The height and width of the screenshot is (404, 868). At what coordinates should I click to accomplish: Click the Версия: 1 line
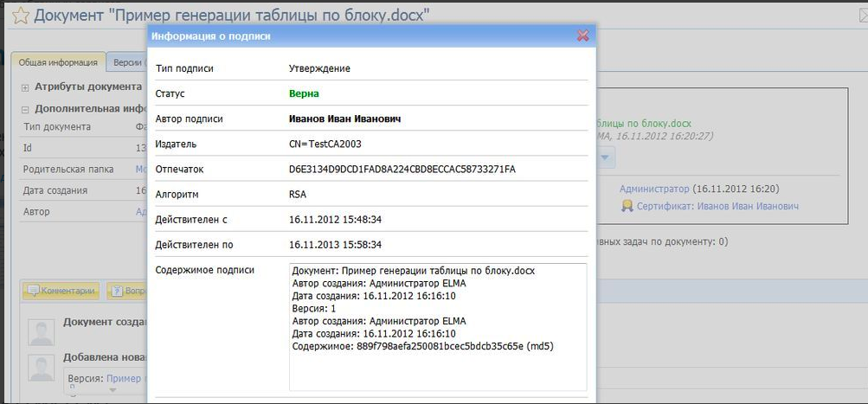[314, 308]
